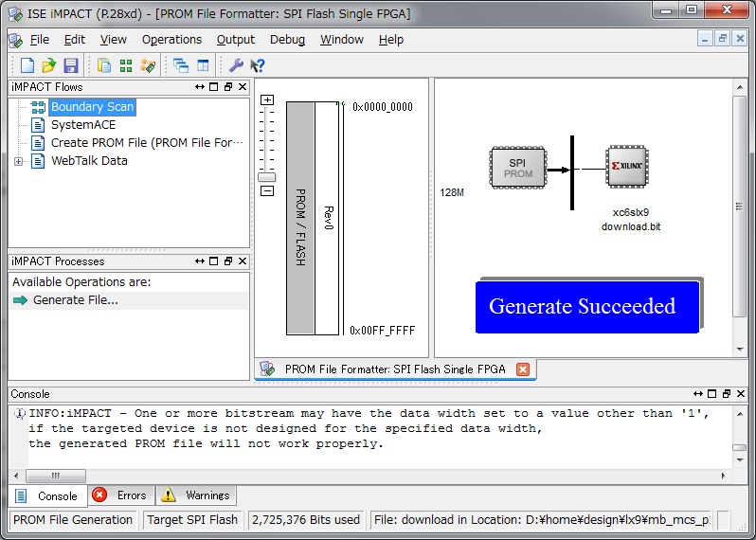The image size is (756, 540).
Task: Open the Debug menu
Action: pos(287,40)
